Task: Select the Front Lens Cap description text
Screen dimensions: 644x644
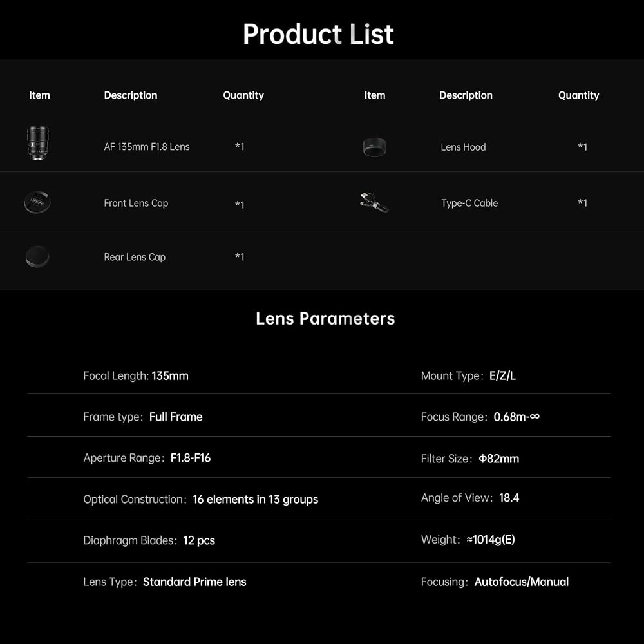Action: 136,203
